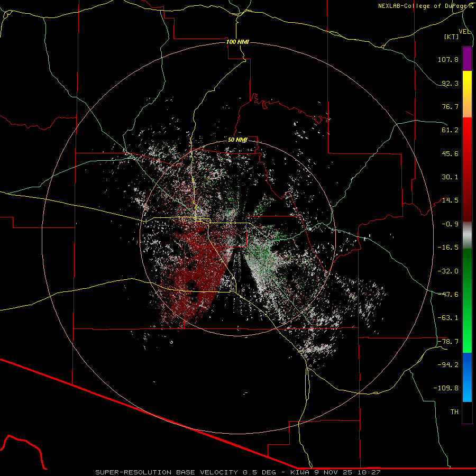Click the yellow-orange segment of color bar
The height and width of the screenshot is (476, 476).
point(467,94)
